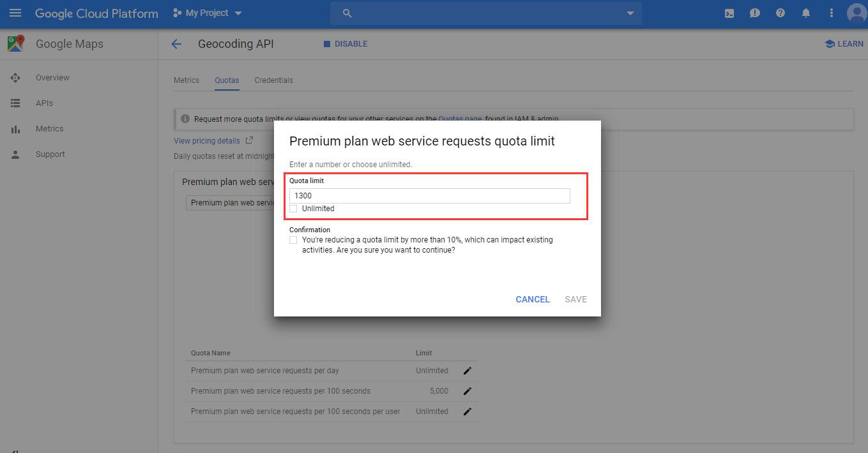Screen dimensions: 868x453
Task: Save the quota limit change
Action: 575,299
